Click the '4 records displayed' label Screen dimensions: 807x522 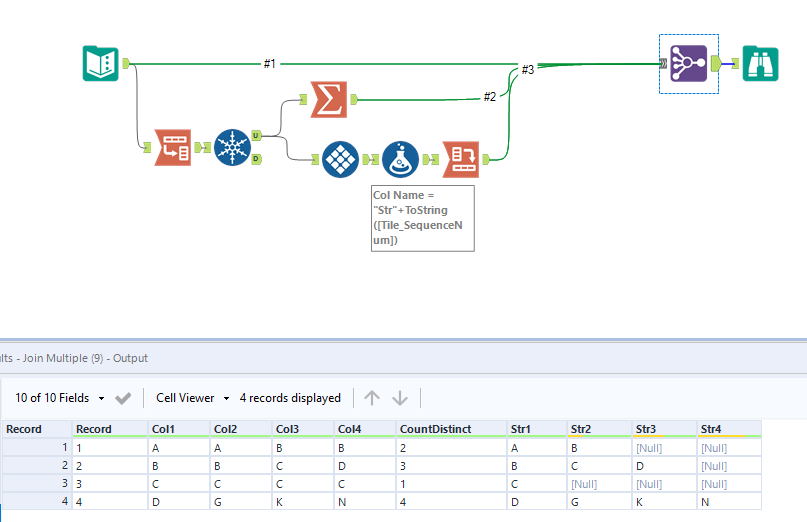290,398
